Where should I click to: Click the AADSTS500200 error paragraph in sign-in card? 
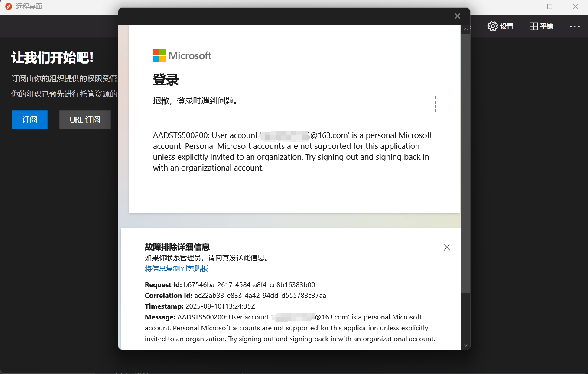292,152
